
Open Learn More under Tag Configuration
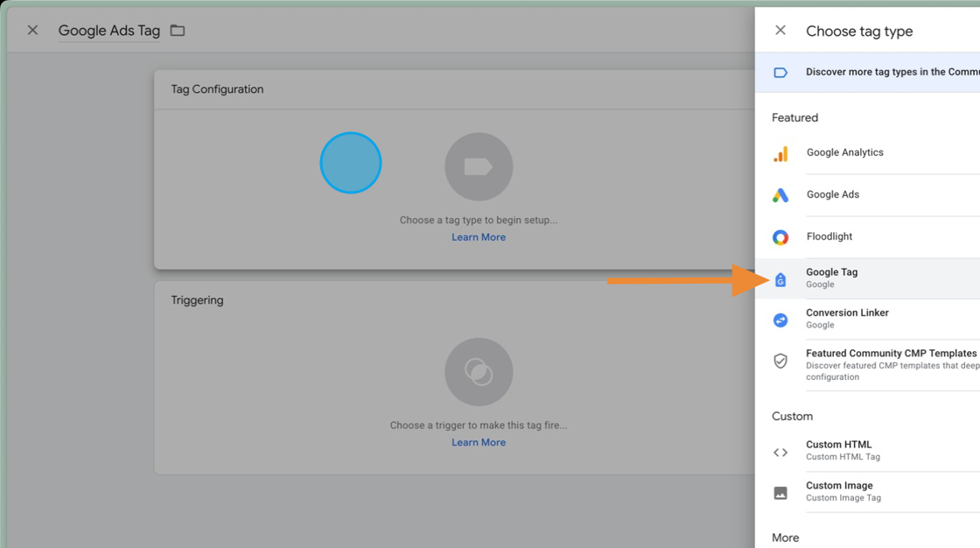coord(478,236)
